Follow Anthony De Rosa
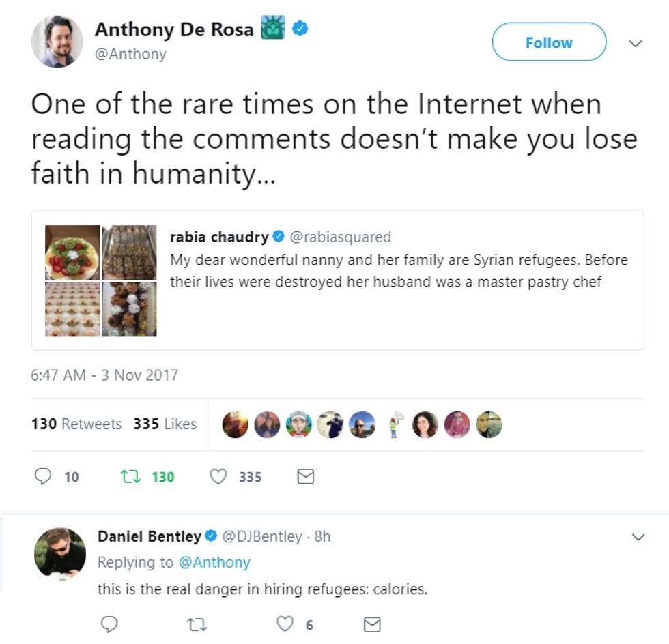The image size is (669, 644). (x=549, y=42)
